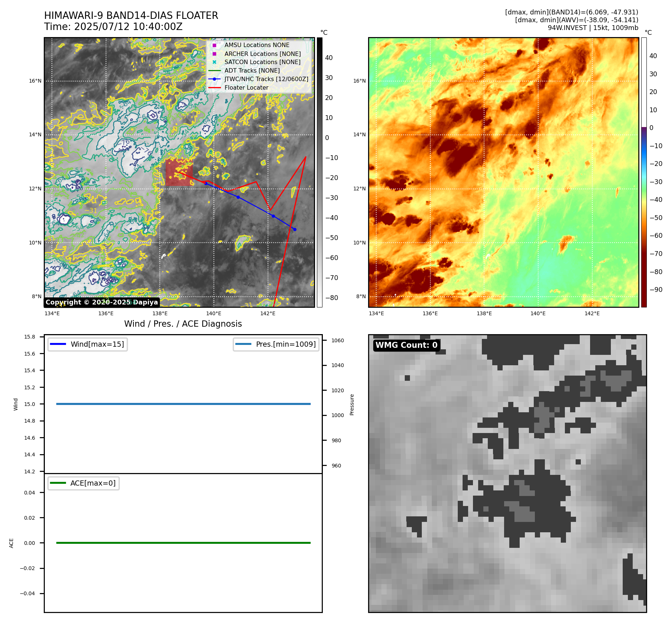Click the red shaded floater box on the map
The height and width of the screenshot is (626, 672).
point(179,173)
